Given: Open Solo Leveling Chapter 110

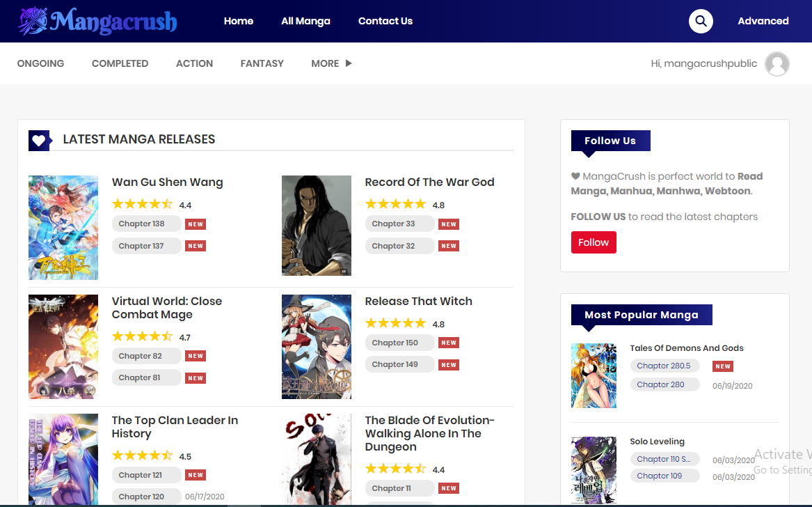Looking at the screenshot, I should pos(665,459).
